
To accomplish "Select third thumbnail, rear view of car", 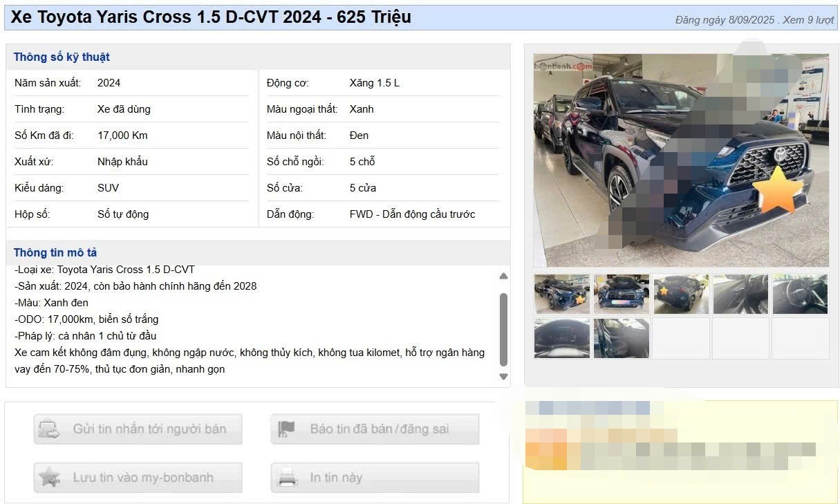I will (681, 294).
